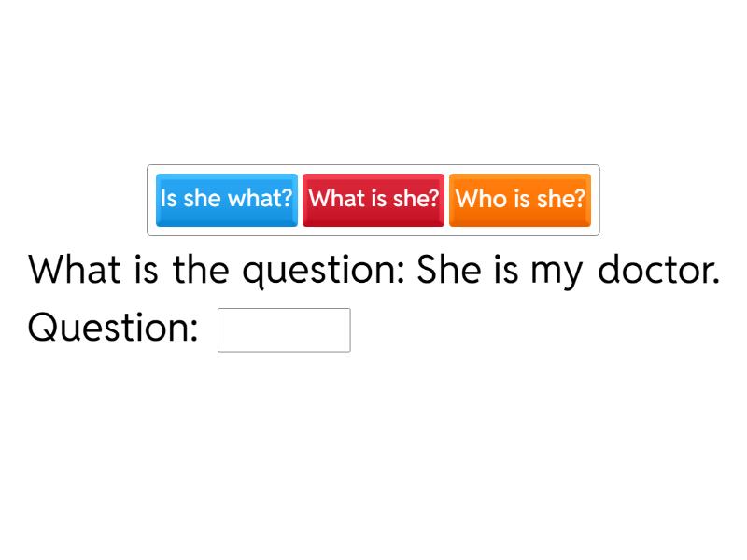Viewport: 747px width, 560px height.
Task: Click the word "doctor" in the prompt
Action: 657,270
